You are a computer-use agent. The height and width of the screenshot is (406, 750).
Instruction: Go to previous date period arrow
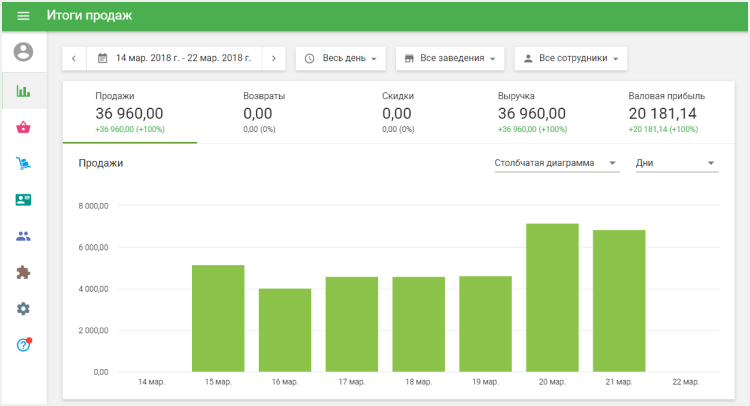[x=74, y=58]
